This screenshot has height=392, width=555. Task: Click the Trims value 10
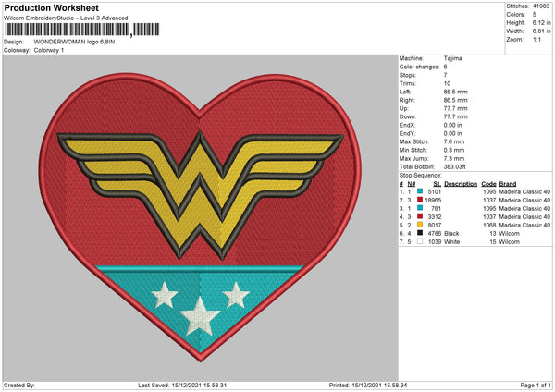[447, 83]
